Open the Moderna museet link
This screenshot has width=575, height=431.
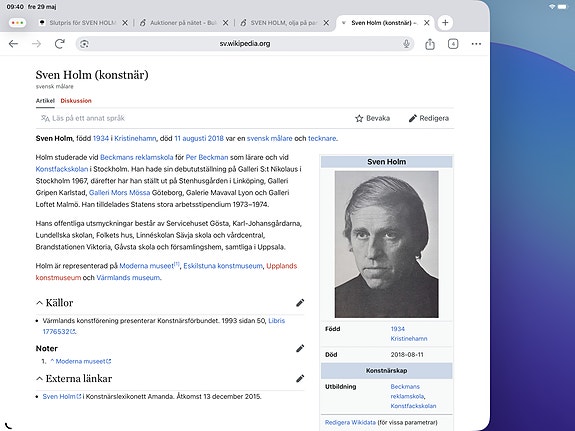pyautogui.click(x=146, y=266)
